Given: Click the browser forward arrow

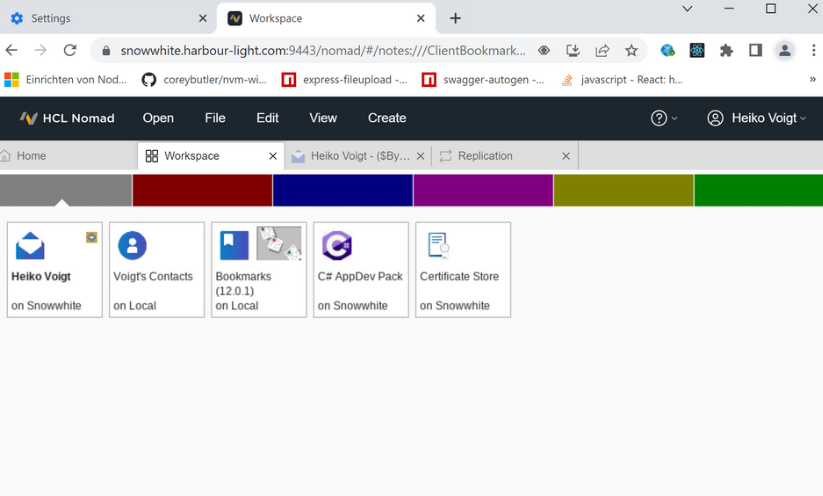Looking at the screenshot, I should 40,50.
